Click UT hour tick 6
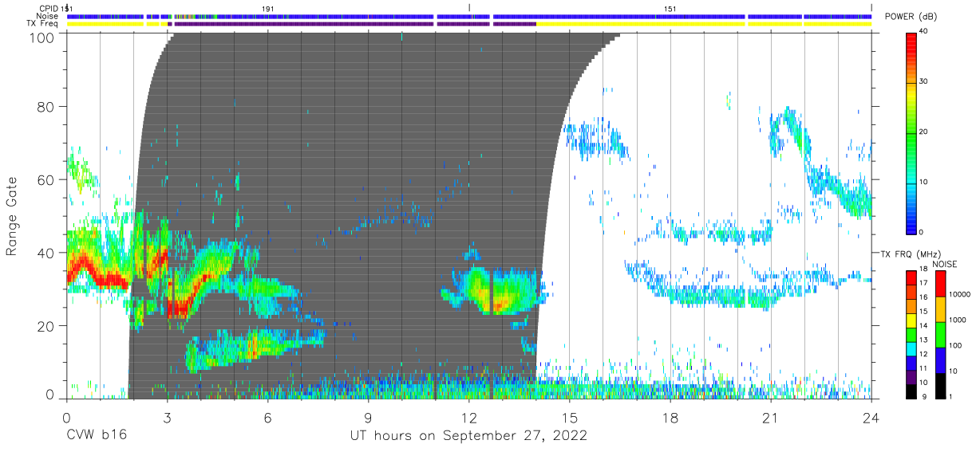The image size is (980, 452). [x=267, y=417]
